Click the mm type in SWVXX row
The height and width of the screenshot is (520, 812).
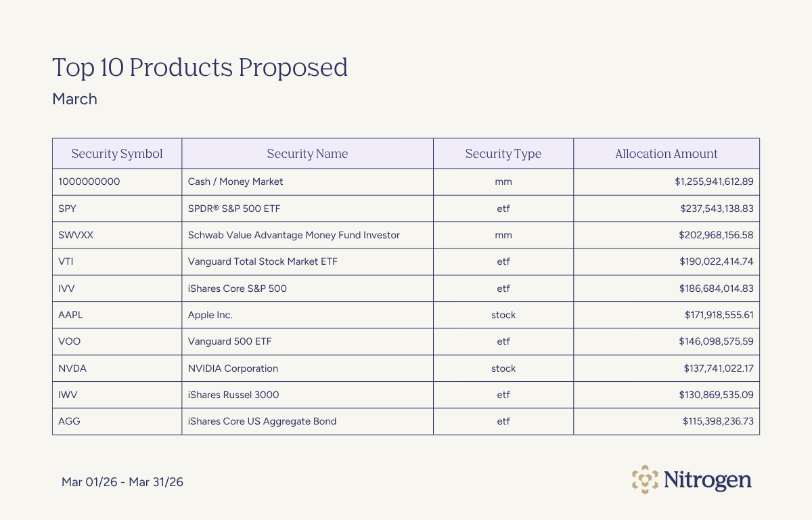[503, 235]
